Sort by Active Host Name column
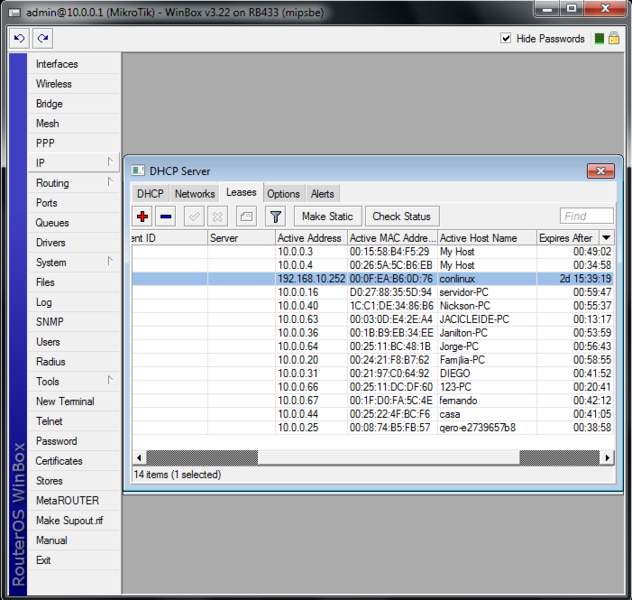 (487, 238)
